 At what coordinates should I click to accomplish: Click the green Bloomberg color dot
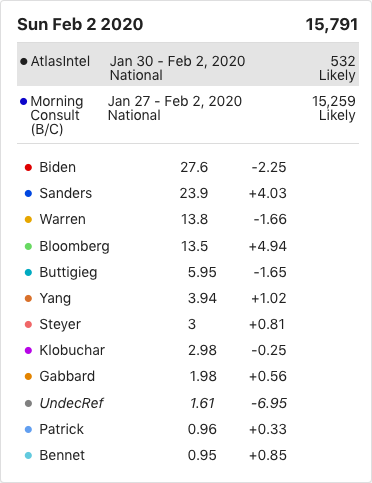coord(28,246)
